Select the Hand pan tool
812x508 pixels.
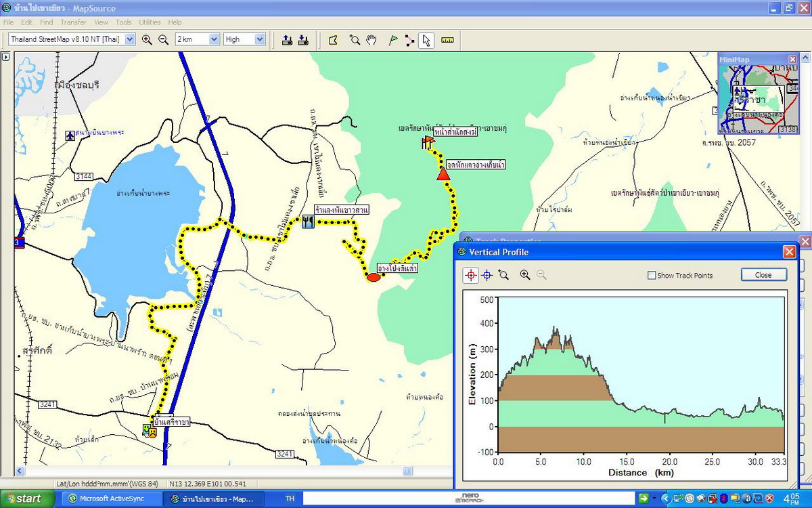(371, 40)
